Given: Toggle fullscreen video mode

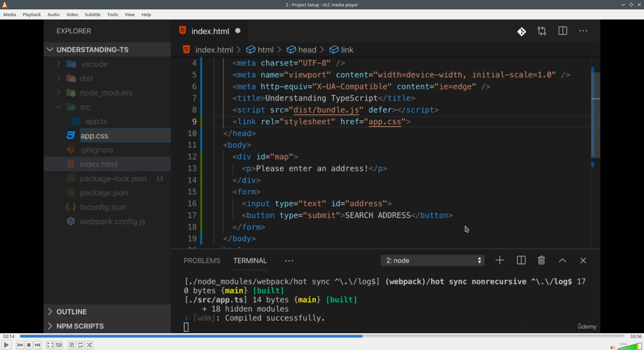Looking at the screenshot, I should [x=50, y=345].
